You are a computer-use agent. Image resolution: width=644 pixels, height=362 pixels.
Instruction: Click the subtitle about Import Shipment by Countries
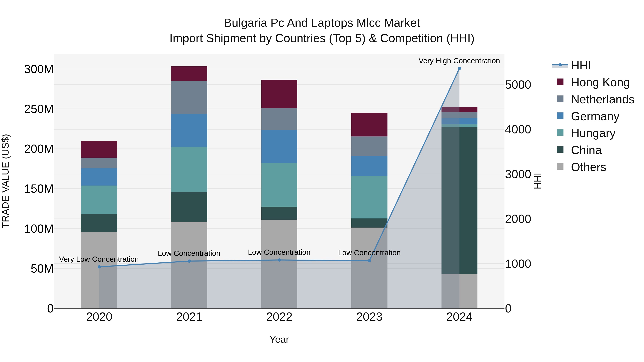(x=322, y=38)
